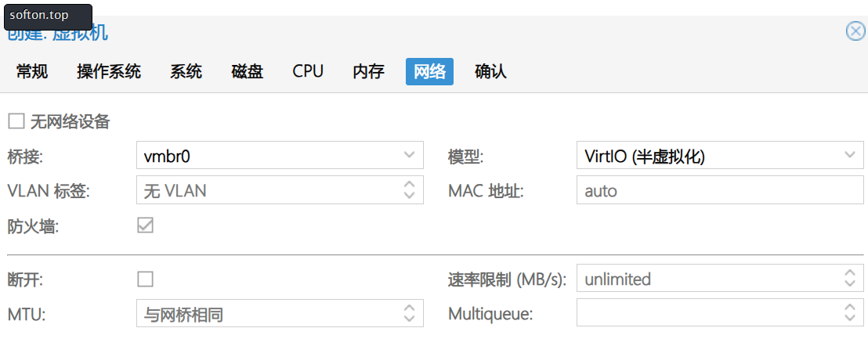Switch to the CPU tab
Viewport: 868px width, 346px height.
pyautogui.click(x=308, y=71)
